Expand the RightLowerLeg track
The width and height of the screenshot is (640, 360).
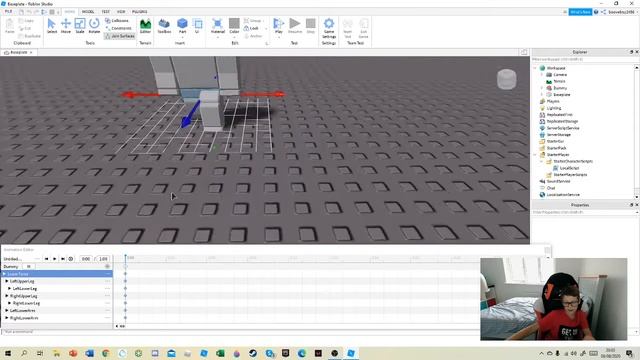pos(10,303)
